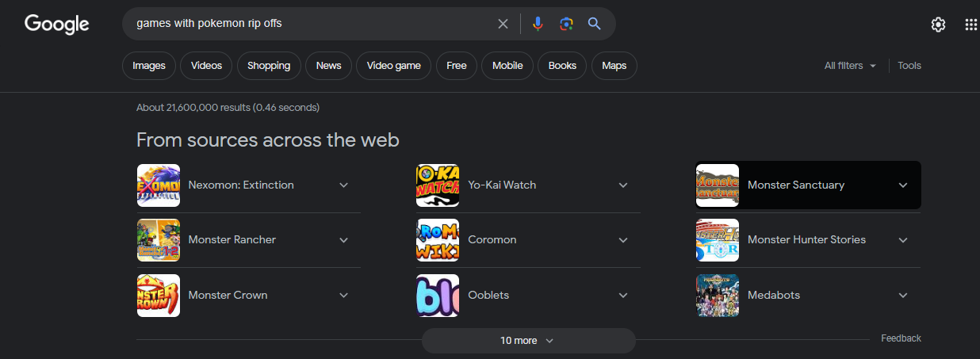Apply the Books filter chip
Viewport: 980px width, 359px height.
562,66
